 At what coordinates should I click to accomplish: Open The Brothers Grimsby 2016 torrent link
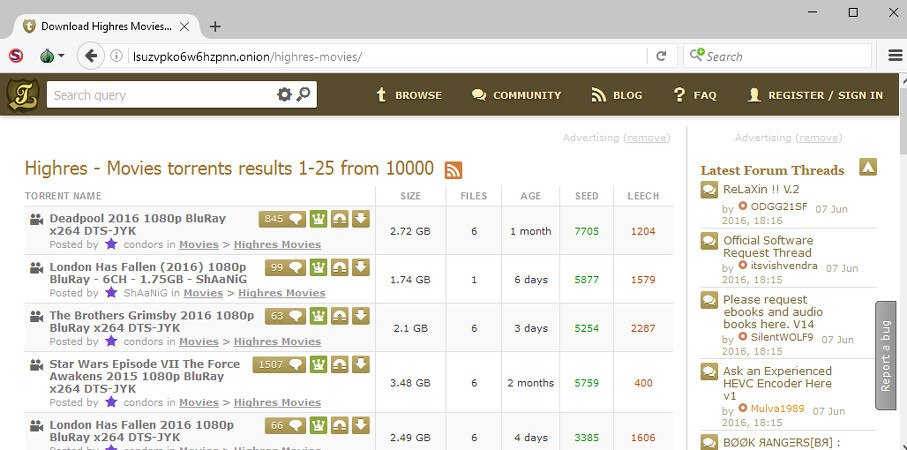click(x=152, y=322)
